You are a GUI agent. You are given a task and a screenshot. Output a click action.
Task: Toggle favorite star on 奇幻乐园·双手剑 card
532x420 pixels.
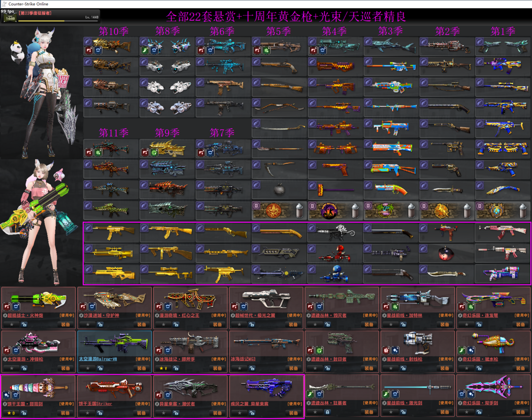467,412
